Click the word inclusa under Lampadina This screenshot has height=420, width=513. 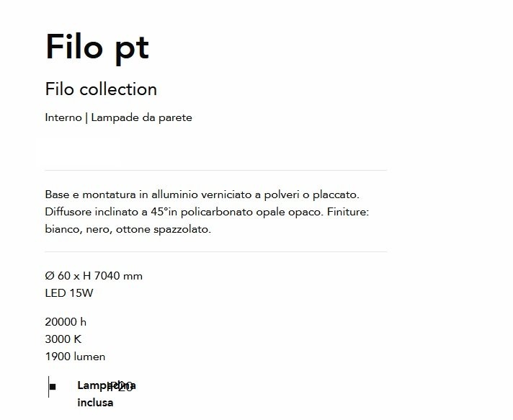(x=95, y=403)
